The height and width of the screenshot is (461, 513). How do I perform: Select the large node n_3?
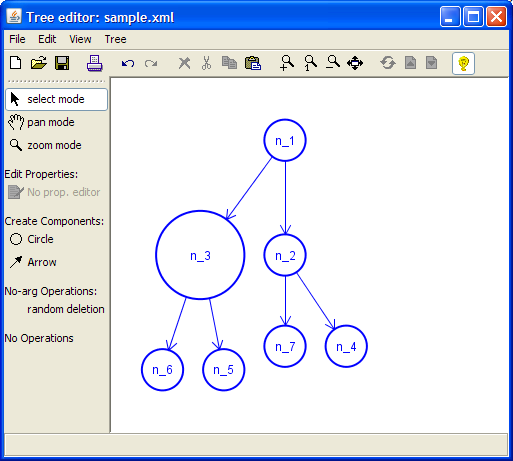coord(200,255)
